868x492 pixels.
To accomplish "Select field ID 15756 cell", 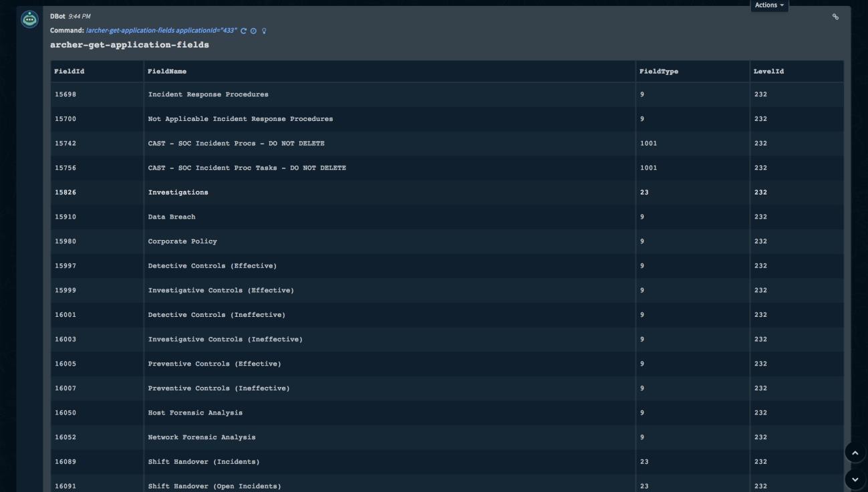I will (x=97, y=168).
